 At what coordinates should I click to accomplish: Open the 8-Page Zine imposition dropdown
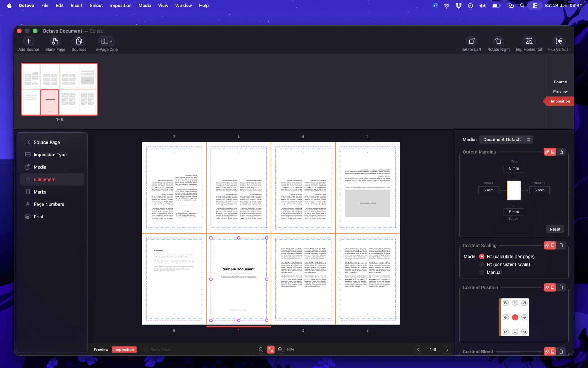pos(106,41)
